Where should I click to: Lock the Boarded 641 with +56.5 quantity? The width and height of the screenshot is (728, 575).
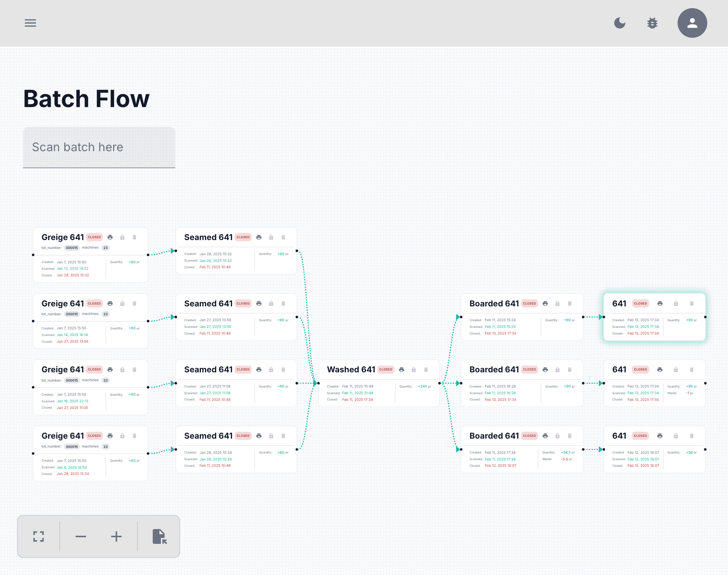(557, 436)
